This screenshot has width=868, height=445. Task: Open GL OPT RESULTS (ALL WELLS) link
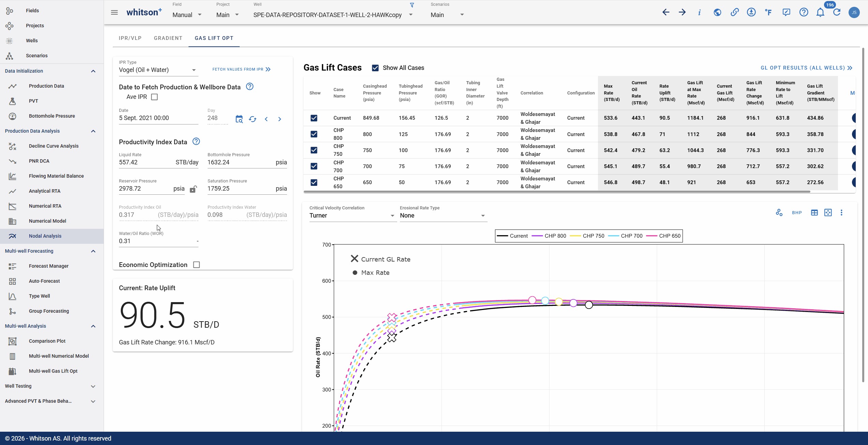806,68
